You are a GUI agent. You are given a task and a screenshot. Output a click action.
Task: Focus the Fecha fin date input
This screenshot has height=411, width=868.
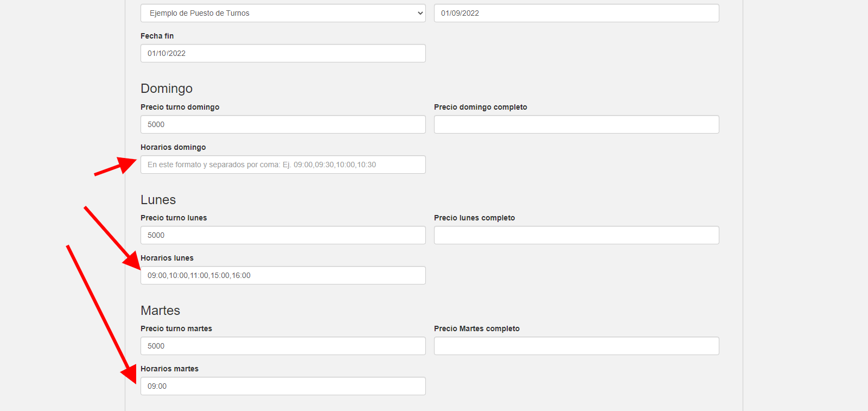point(283,53)
